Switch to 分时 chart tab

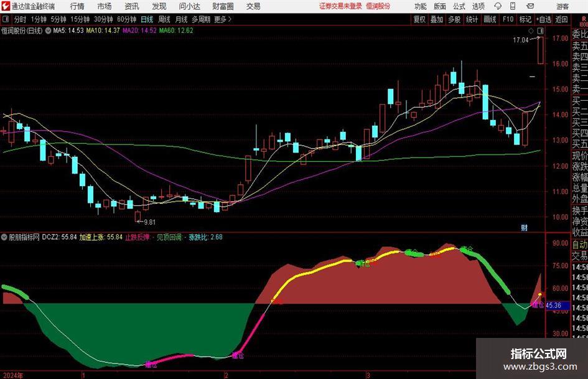pos(21,19)
